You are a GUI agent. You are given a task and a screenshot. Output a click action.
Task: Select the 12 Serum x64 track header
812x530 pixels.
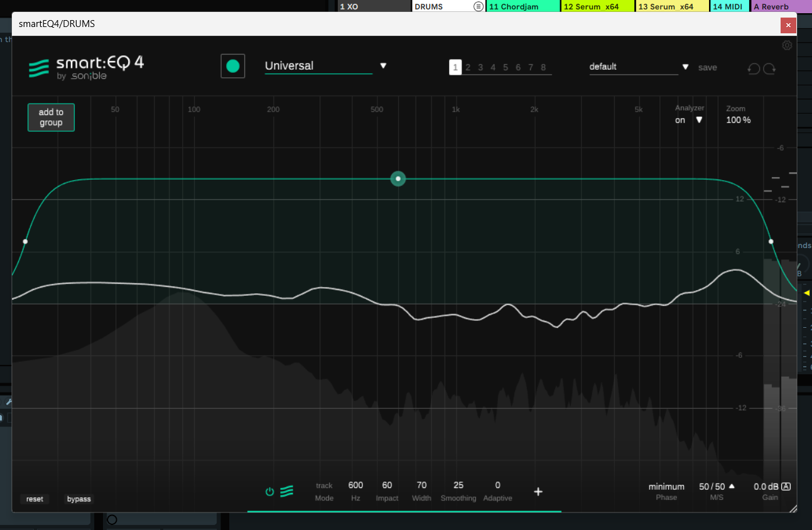tap(598, 6)
